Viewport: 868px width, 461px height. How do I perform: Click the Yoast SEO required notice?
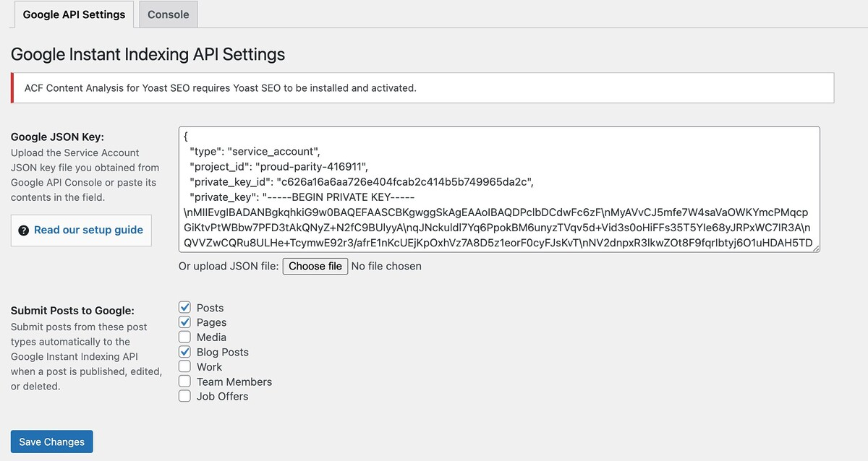pos(422,88)
